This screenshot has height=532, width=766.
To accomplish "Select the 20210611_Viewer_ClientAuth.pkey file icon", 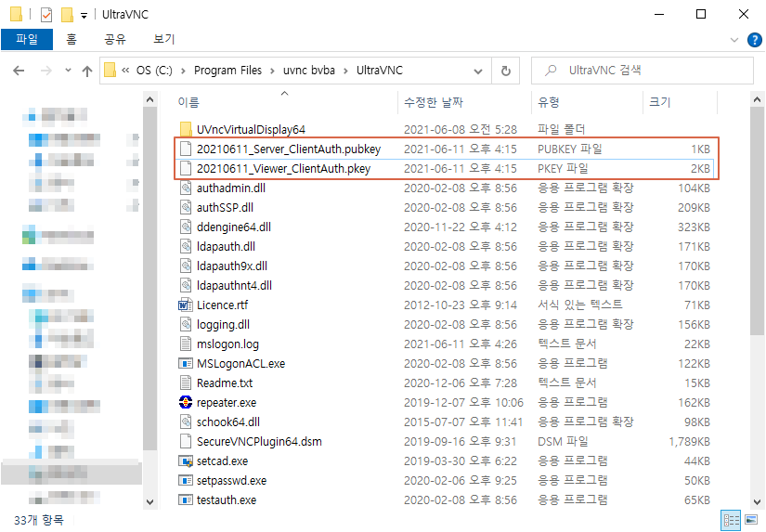I will click(x=186, y=169).
